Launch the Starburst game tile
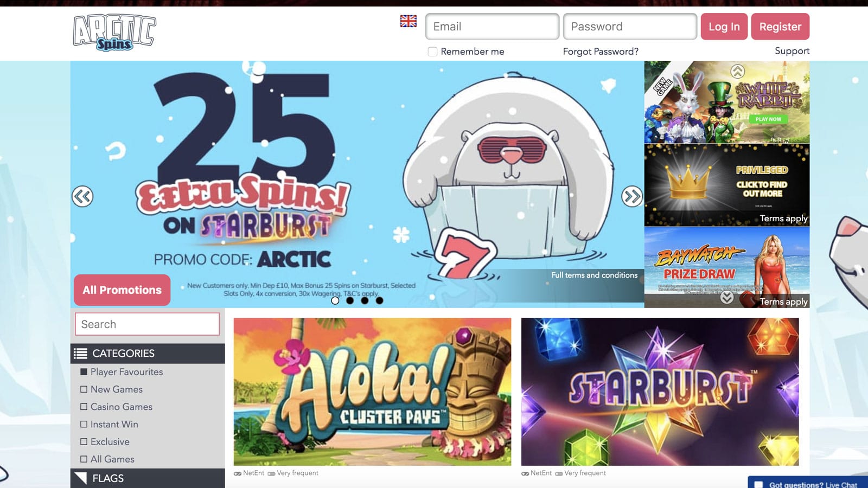 [x=660, y=391]
